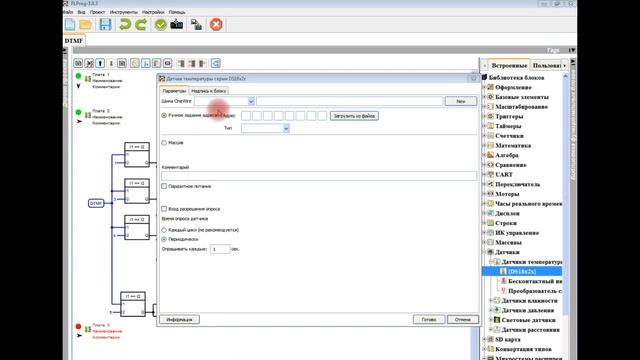Open the Инструменты menu

tap(124, 12)
